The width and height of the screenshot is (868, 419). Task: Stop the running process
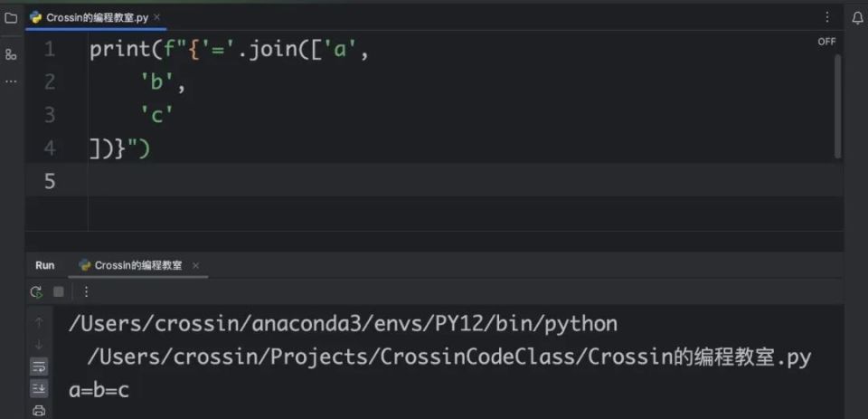pos(59,291)
